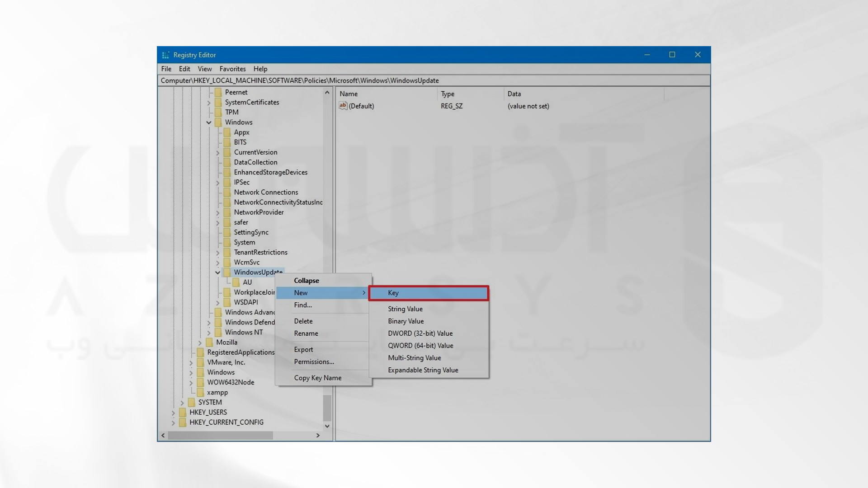Select the Peernet folder icon
This screenshot has width=868, height=488.
pyautogui.click(x=218, y=92)
